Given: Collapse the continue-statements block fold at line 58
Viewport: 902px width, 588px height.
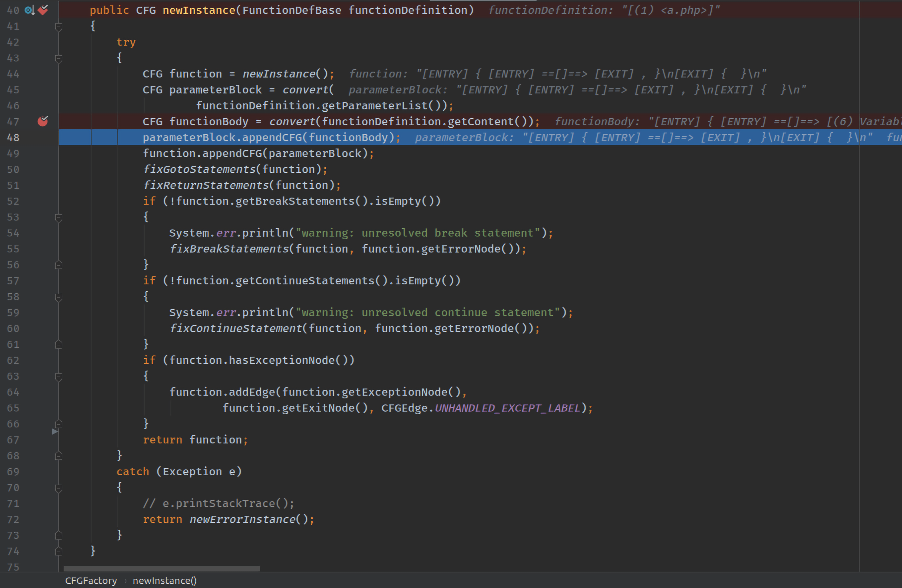Looking at the screenshot, I should [58, 297].
